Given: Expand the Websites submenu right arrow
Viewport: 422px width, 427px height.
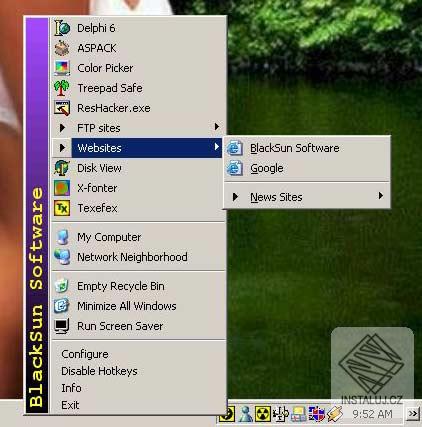Looking at the screenshot, I should (x=217, y=147).
